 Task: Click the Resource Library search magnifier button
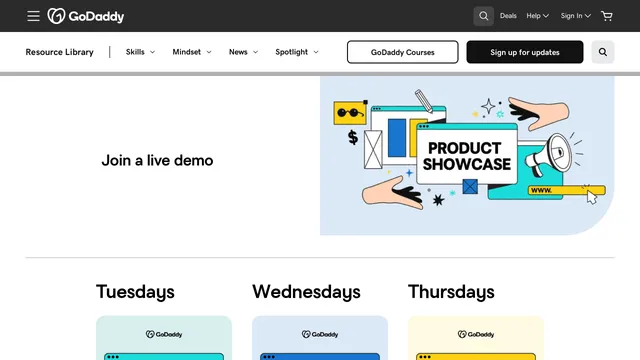pyautogui.click(x=602, y=52)
